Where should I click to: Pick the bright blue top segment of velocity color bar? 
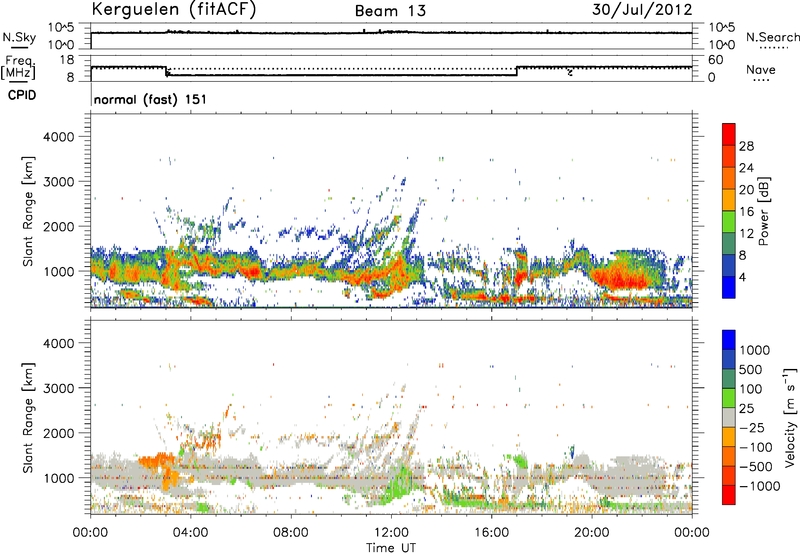[x=729, y=340]
